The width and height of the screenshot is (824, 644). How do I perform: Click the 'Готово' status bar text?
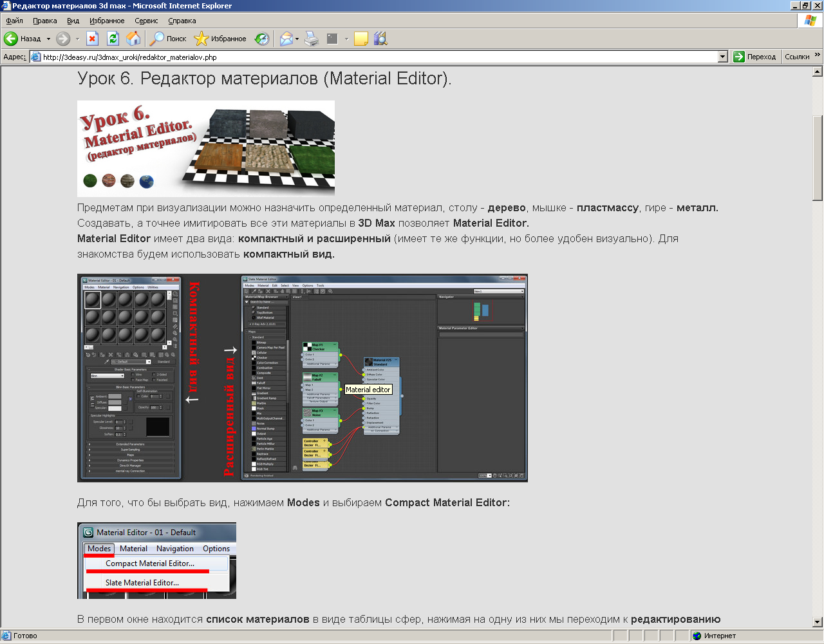tap(25, 636)
